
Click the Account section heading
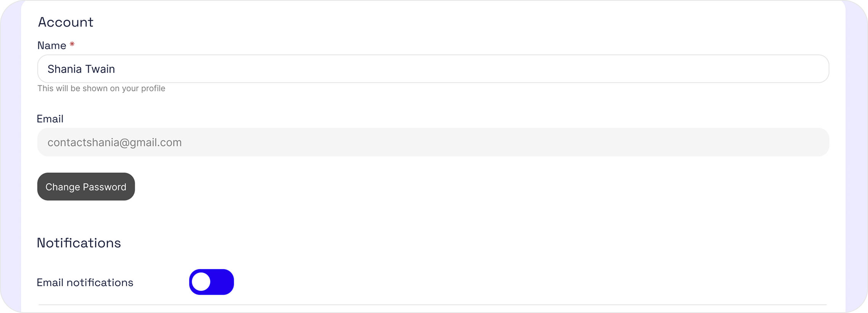65,22
